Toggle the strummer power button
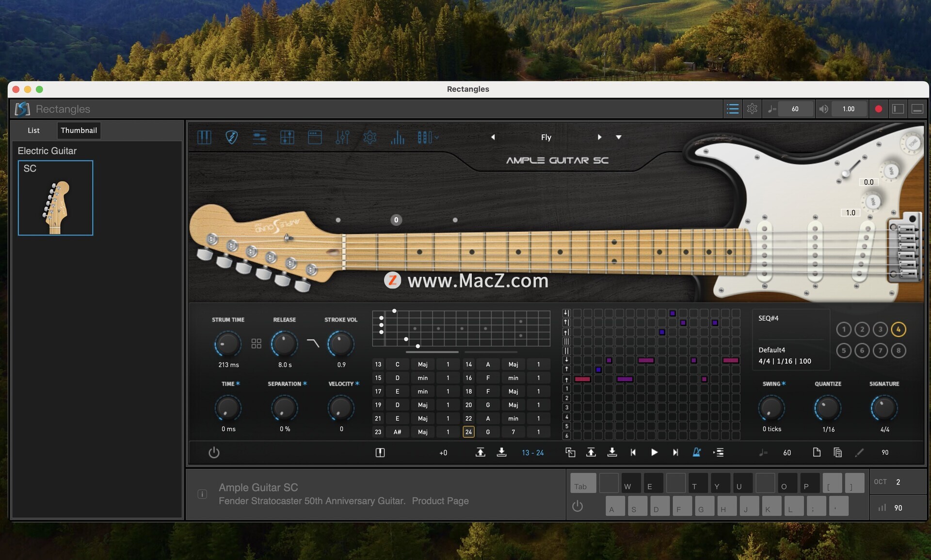 pyautogui.click(x=214, y=452)
